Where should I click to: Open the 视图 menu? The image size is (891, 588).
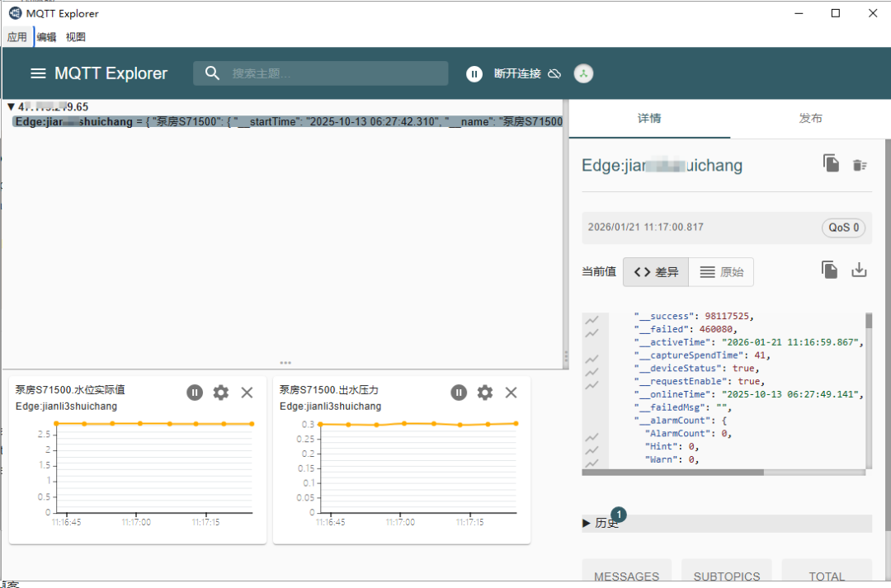coord(76,37)
